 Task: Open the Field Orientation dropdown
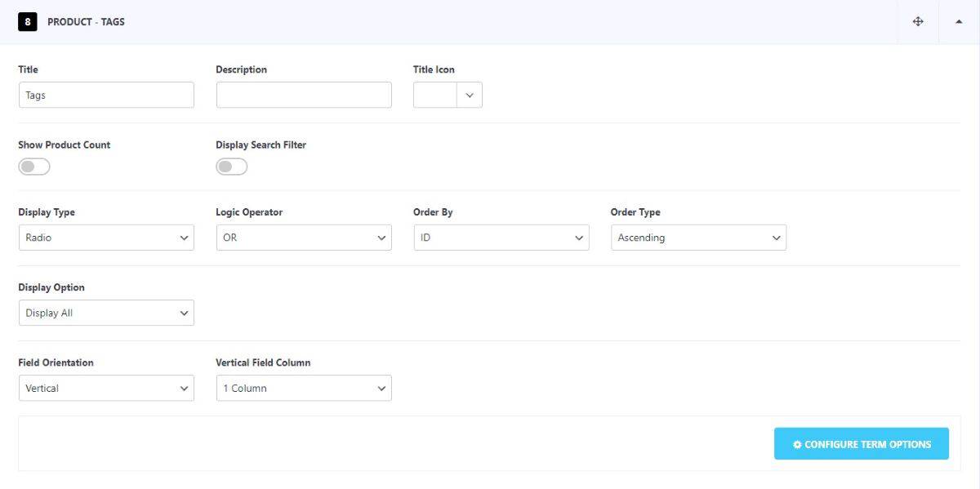tap(106, 388)
